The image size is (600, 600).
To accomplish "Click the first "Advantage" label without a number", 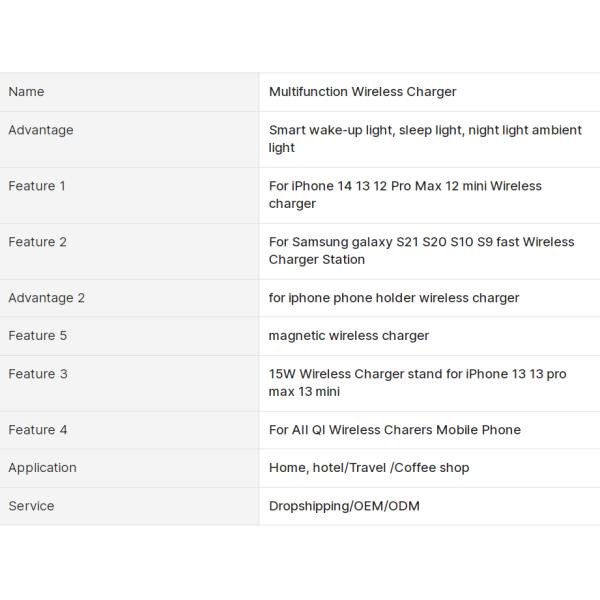I will [41, 130].
